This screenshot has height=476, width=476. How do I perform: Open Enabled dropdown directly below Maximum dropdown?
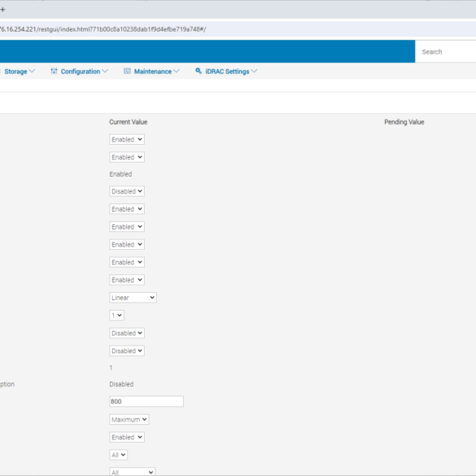(x=127, y=437)
